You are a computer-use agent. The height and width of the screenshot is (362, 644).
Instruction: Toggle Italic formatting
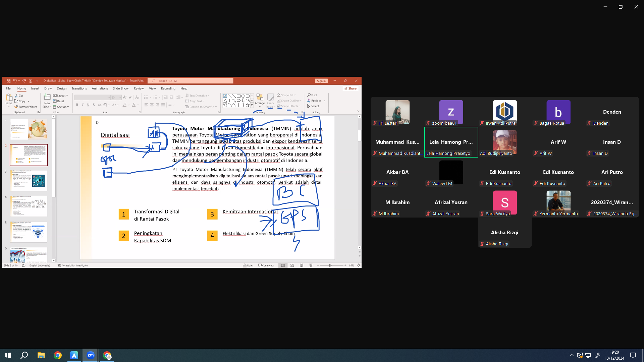click(83, 105)
